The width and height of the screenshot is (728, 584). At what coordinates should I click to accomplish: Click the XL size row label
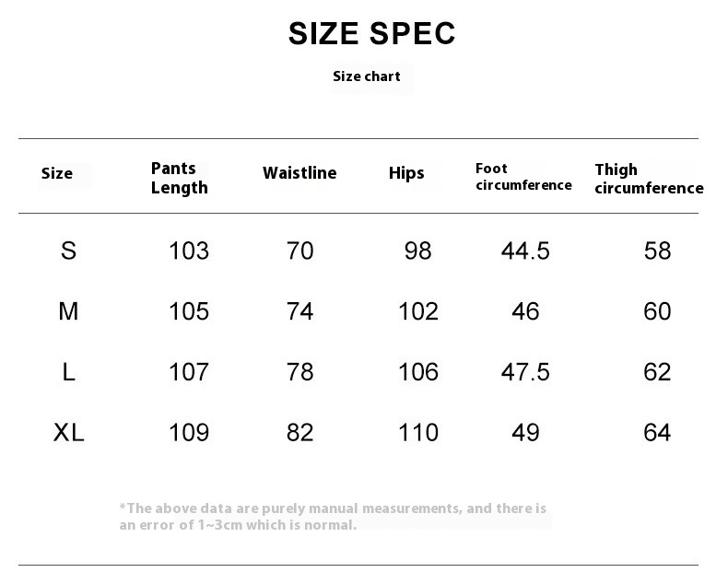pos(68,433)
